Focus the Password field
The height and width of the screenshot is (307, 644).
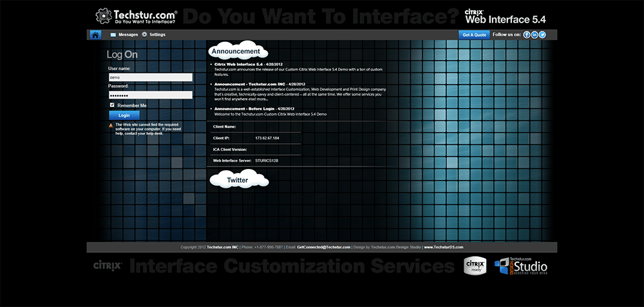click(150, 95)
